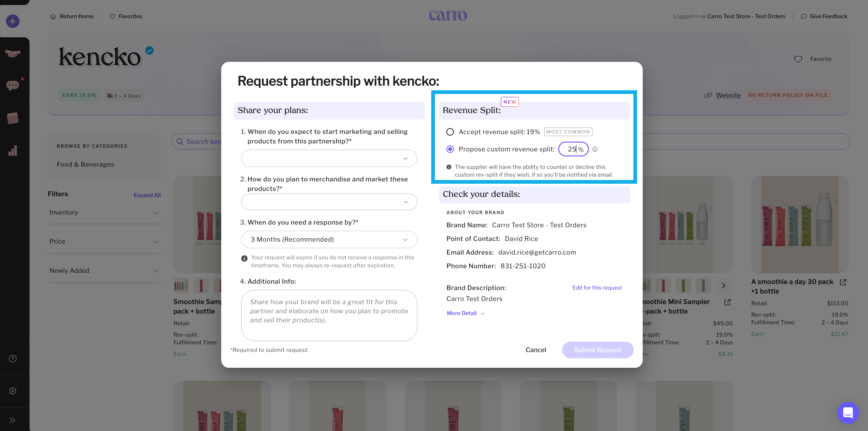Select Accept revenue split 19% option
The width and height of the screenshot is (868, 431).
pos(450,132)
